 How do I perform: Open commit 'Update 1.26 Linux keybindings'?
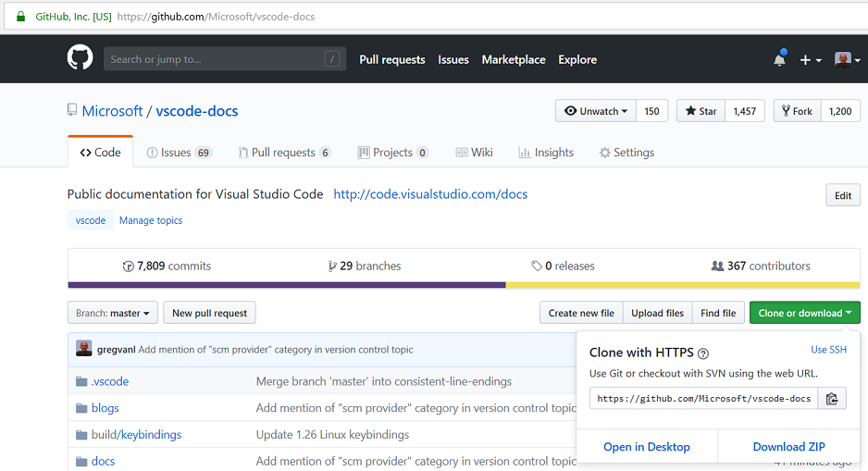[333, 435]
